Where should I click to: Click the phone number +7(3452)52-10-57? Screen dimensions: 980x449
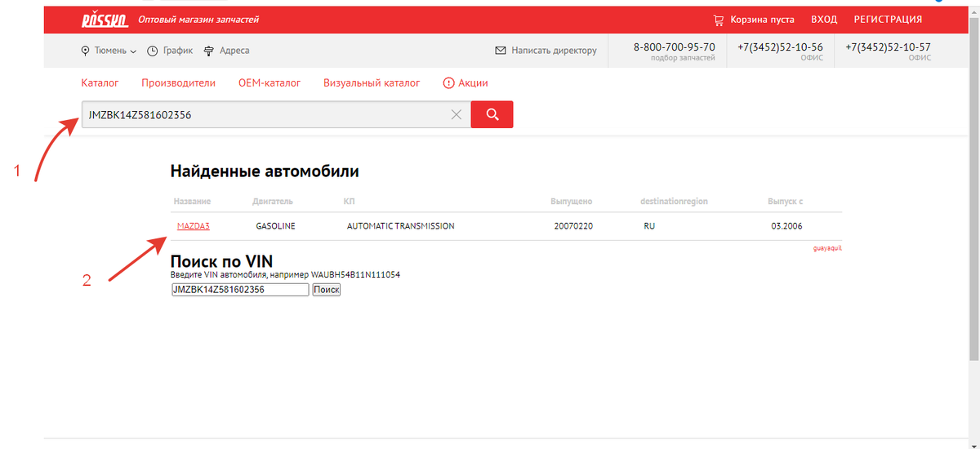coord(888,47)
